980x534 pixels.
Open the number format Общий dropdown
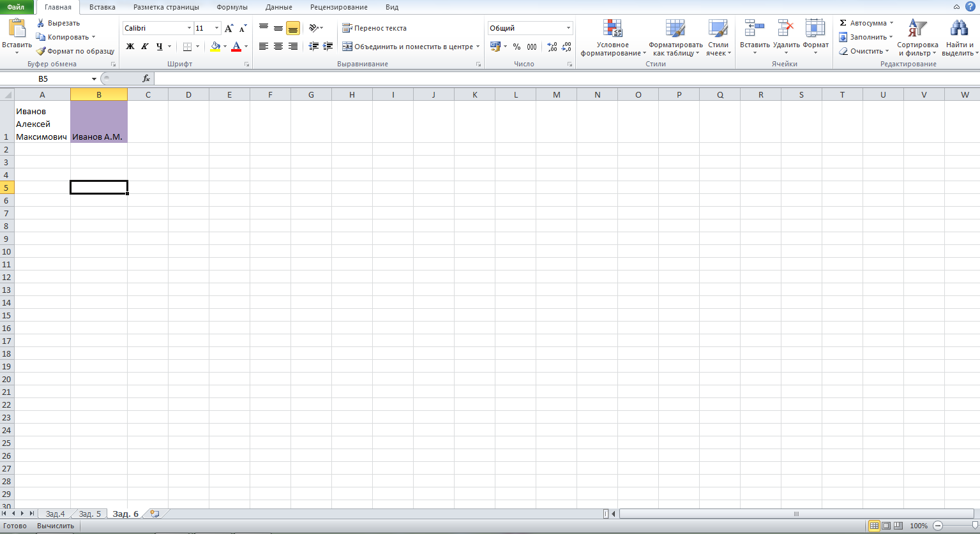pyautogui.click(x=569, y=28)
